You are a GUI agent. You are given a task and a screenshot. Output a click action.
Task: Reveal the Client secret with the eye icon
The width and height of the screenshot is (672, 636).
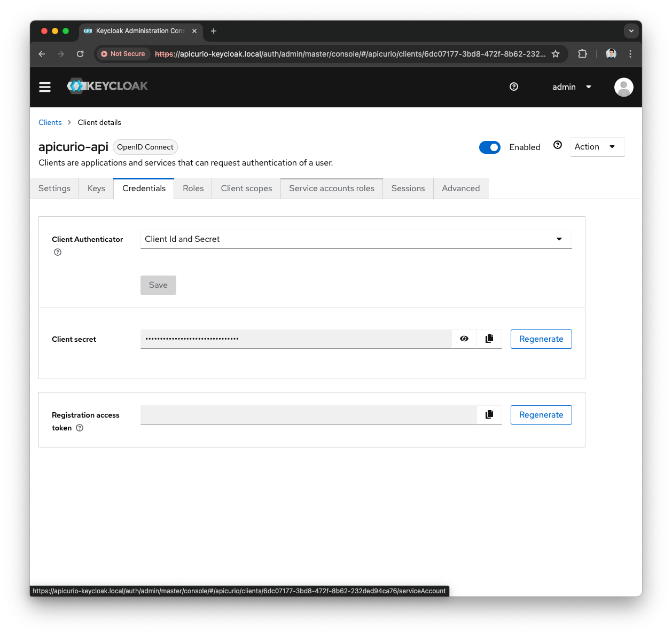tap(464, 339)
